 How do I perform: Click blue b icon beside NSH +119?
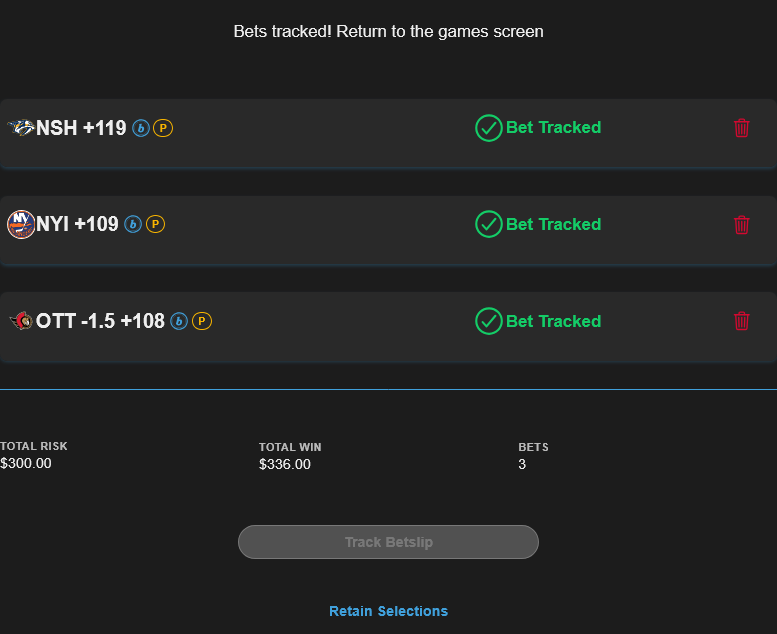[141, 128]
